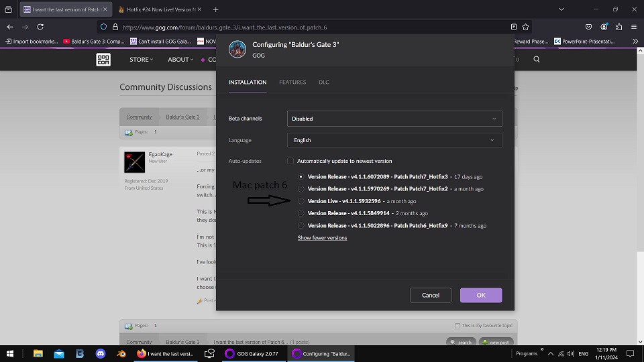Open a new browser tab with plus
This screenshot has height=362, width=644.
tap(215, 9)
